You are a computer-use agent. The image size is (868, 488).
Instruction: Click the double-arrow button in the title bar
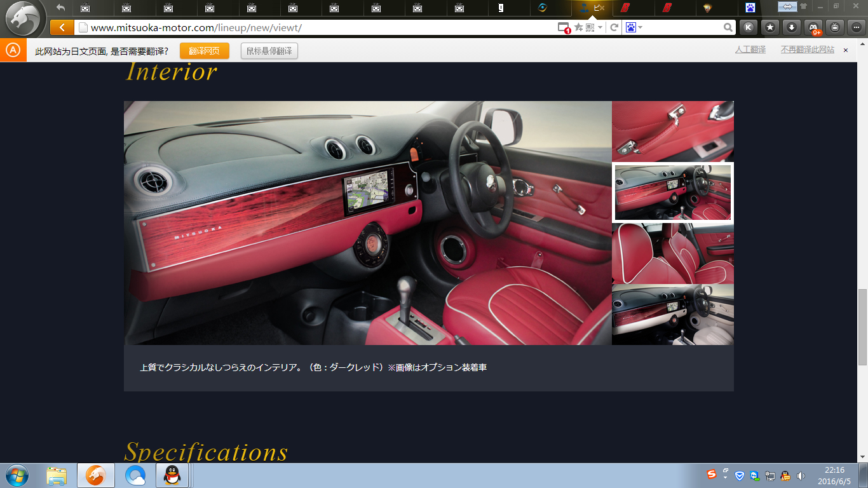click(787, 6)
